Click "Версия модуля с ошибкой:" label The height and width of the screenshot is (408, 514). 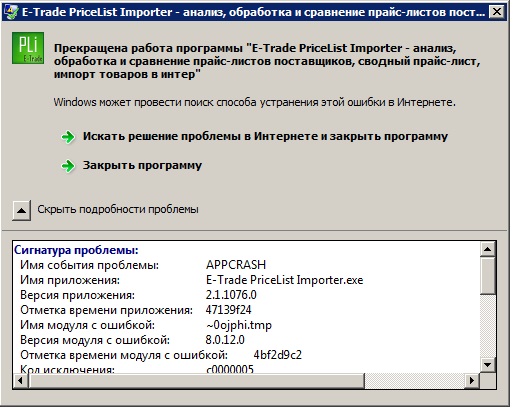pyautogui.click(x=95, y=340)
